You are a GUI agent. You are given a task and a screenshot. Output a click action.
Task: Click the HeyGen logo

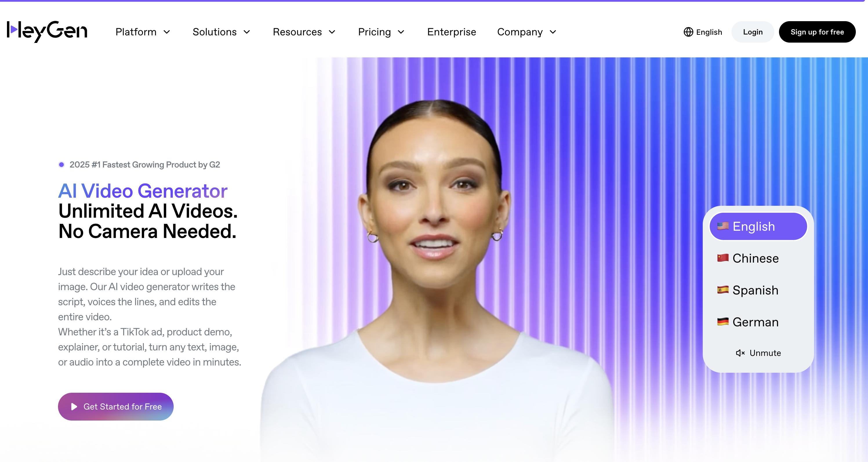click(47, 31)
